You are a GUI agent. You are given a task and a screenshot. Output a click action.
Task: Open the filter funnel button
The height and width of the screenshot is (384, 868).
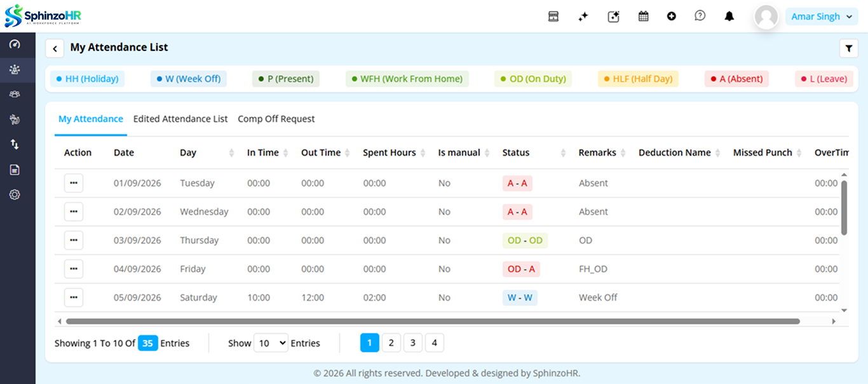point(848,48)
